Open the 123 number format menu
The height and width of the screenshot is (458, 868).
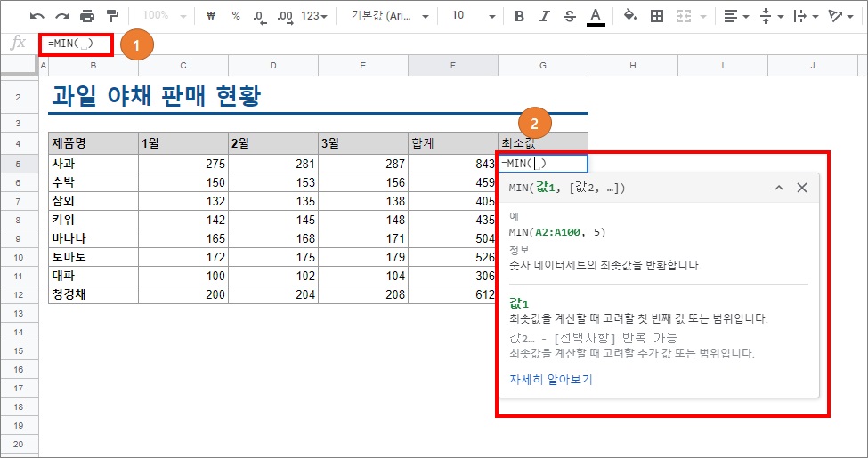pos(314,16)
